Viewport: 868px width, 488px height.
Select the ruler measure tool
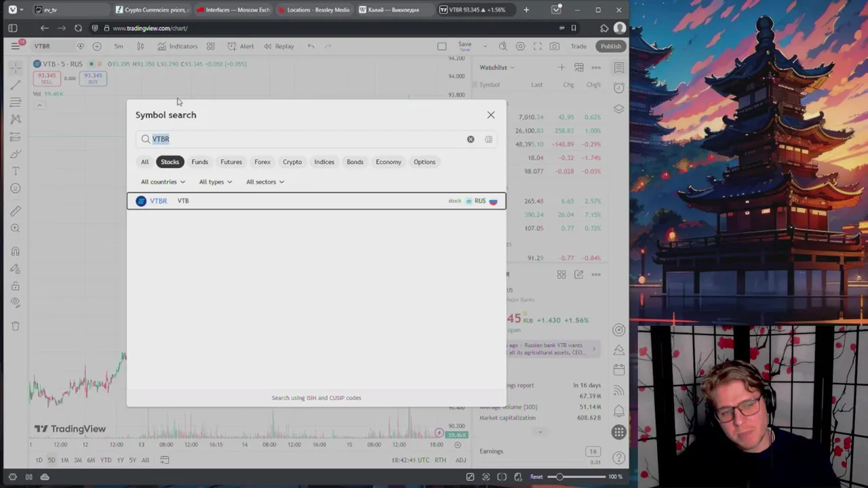tap(16, 211)
